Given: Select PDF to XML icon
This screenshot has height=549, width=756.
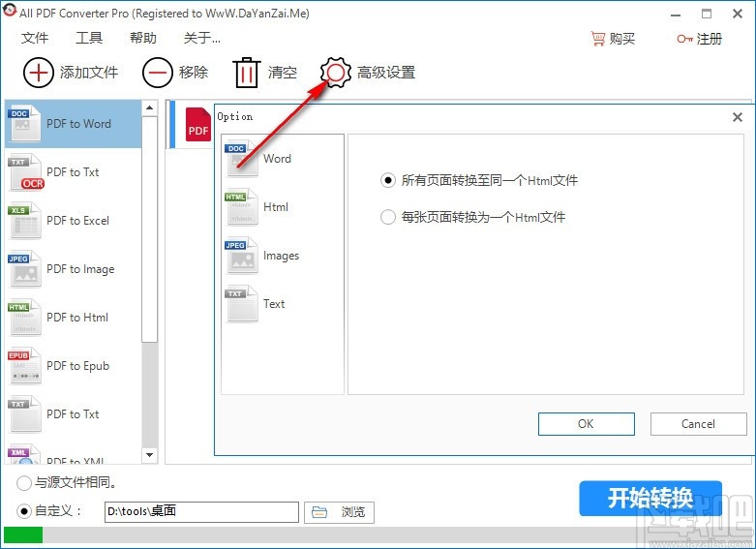Looking at the screenshot, I should point(24,454).
